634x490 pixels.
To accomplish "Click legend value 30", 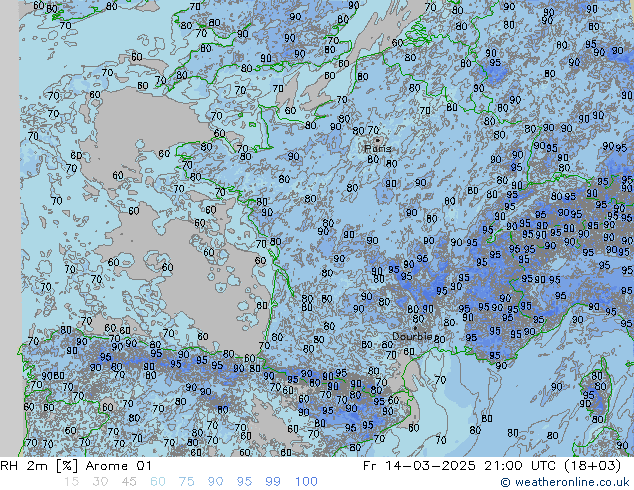I will pos(100,482).
